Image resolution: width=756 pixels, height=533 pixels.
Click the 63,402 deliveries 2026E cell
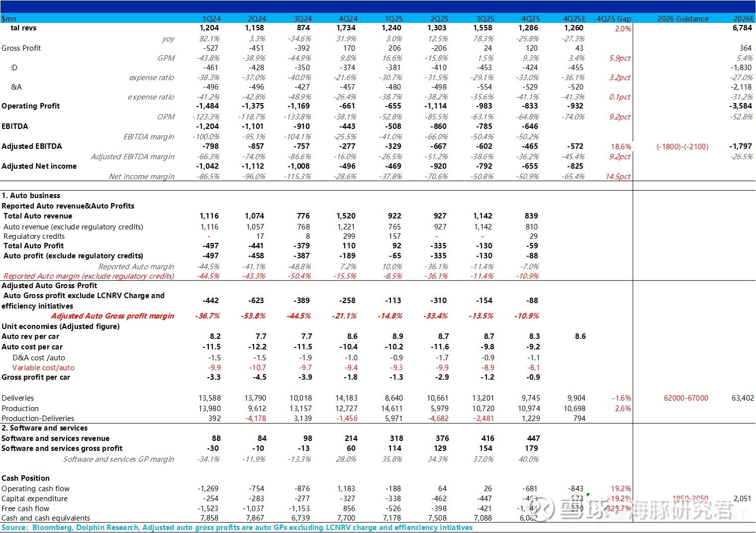pos(743,398)
